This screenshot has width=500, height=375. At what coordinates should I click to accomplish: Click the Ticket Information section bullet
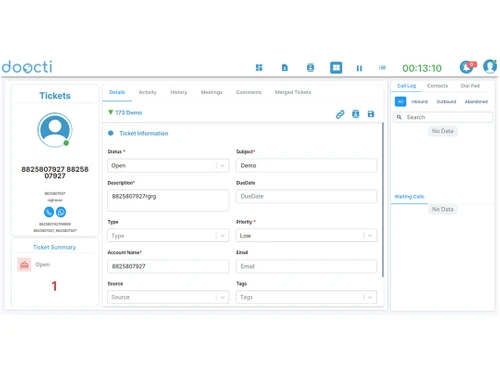pyautogui.click(x=111, y=133)
